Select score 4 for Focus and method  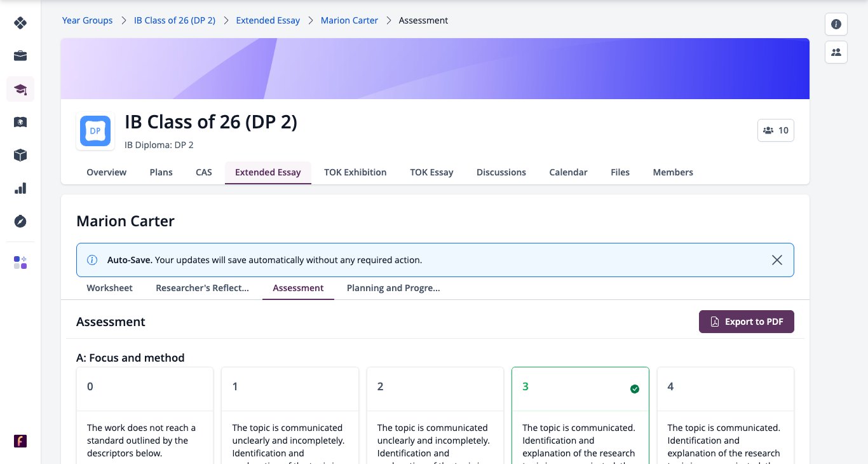click(725, 416)
